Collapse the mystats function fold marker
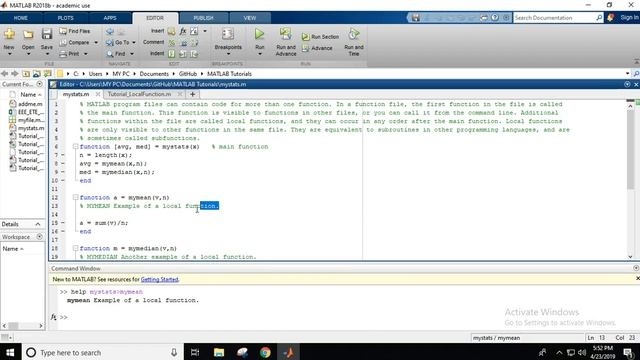640x360 pixels. coord(76,147)
